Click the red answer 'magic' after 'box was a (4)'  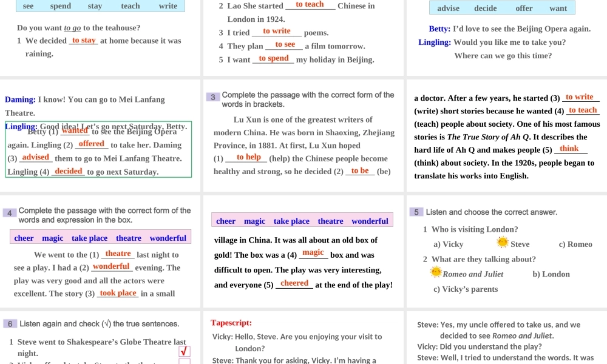click(313, 252)
